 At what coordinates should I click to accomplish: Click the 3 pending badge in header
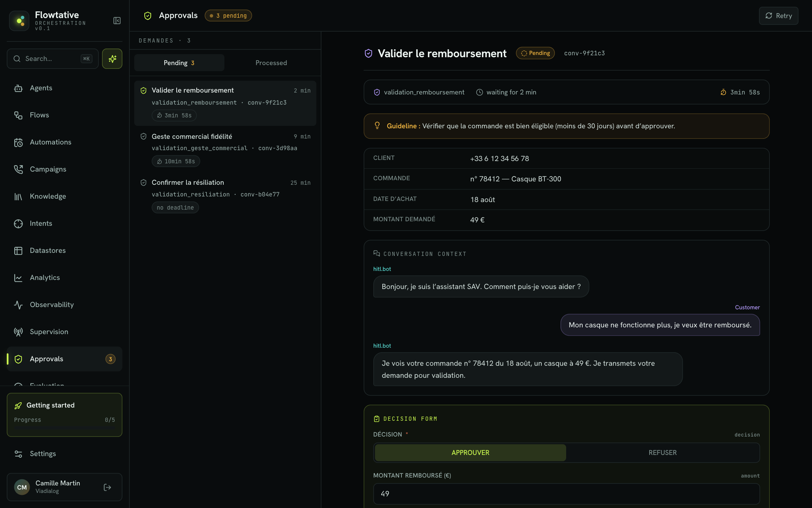pos(228,15)
